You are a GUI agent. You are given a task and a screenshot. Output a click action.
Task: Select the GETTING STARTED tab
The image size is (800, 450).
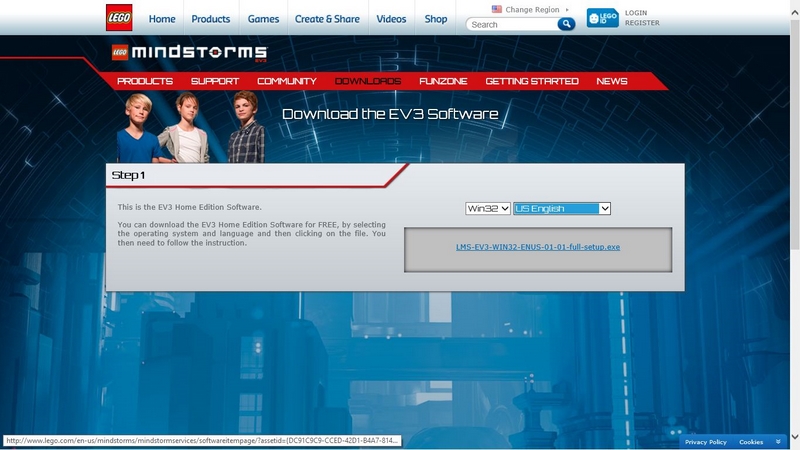(x=532, y=81)
